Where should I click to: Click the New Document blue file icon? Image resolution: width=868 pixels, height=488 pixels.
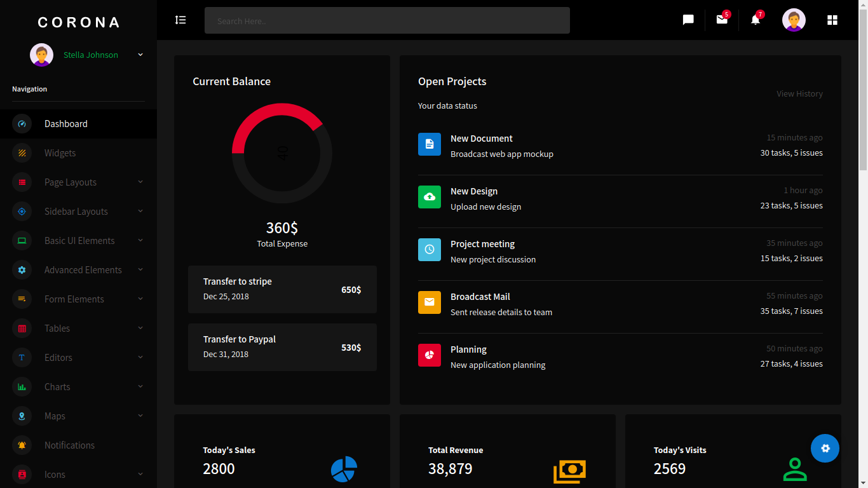(430, 144)
